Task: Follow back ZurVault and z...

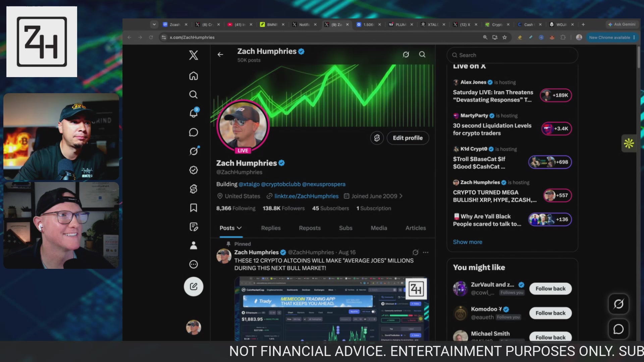Action: tap(550, 289)
